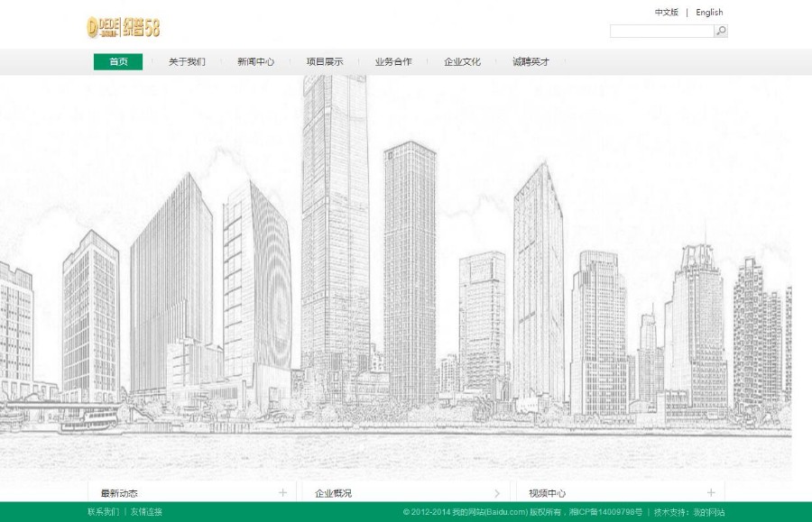Switch to English language version
Screen dimensions: 812x522
(709, 12)
